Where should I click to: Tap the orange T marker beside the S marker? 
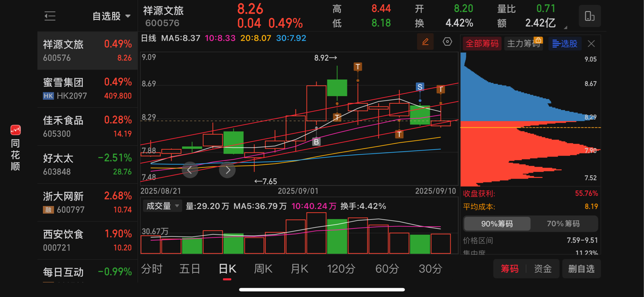coord(441,89)
